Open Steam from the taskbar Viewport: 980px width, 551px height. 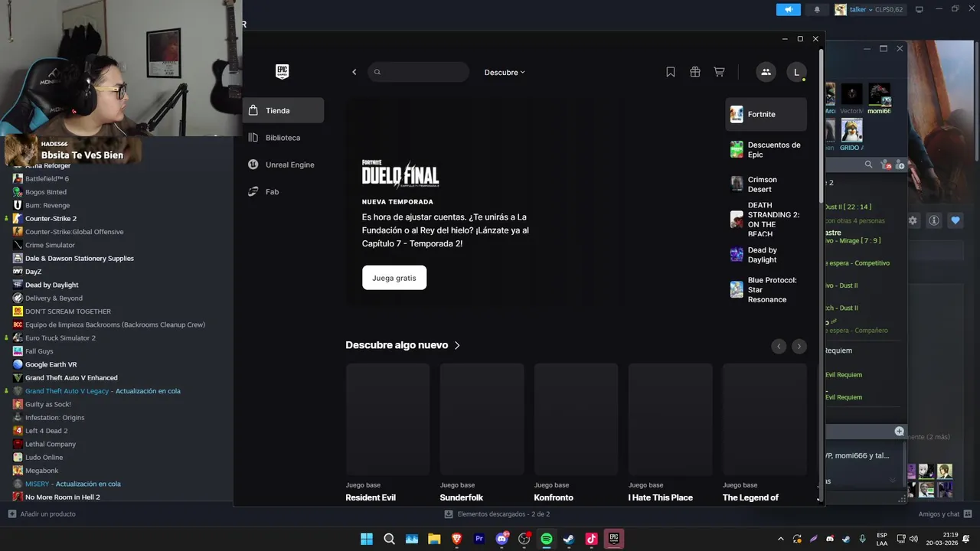pos(569,539)
